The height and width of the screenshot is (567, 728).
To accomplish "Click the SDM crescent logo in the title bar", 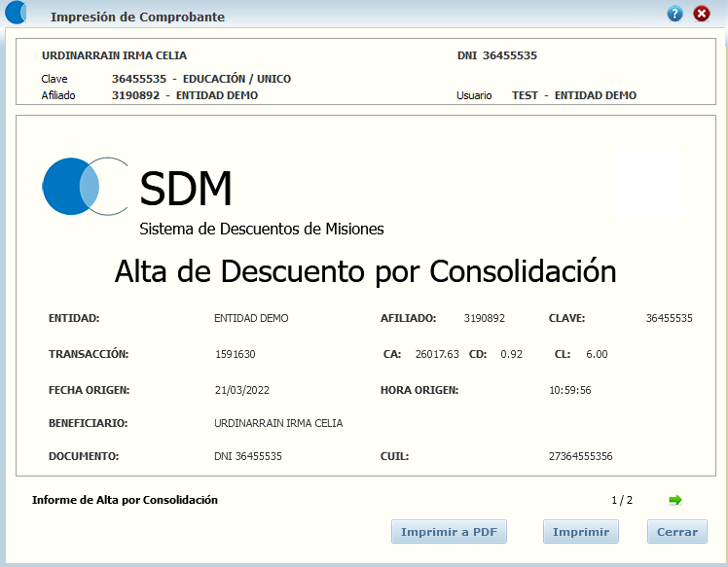I will (16, 13).
